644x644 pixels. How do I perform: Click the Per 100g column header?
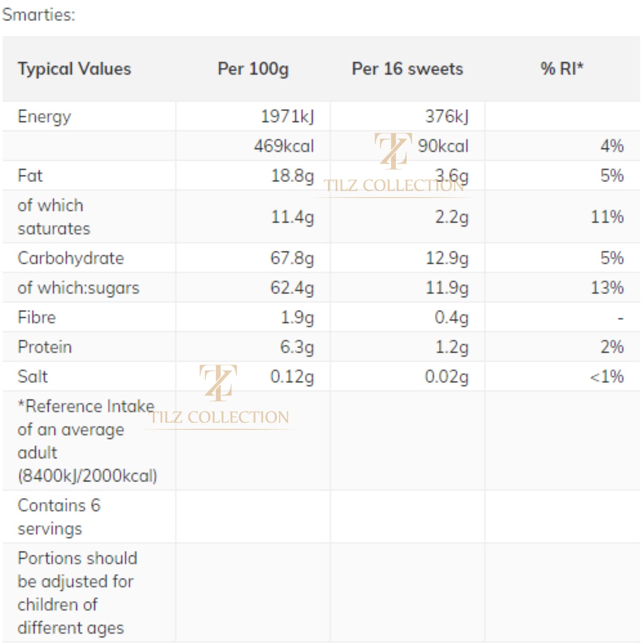[253, 69]
